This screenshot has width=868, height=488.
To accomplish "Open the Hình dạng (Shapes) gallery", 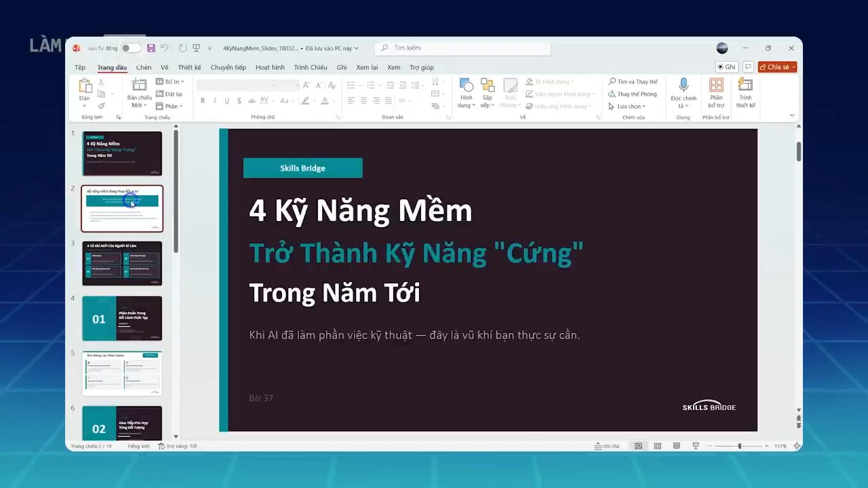I will 467,94.
